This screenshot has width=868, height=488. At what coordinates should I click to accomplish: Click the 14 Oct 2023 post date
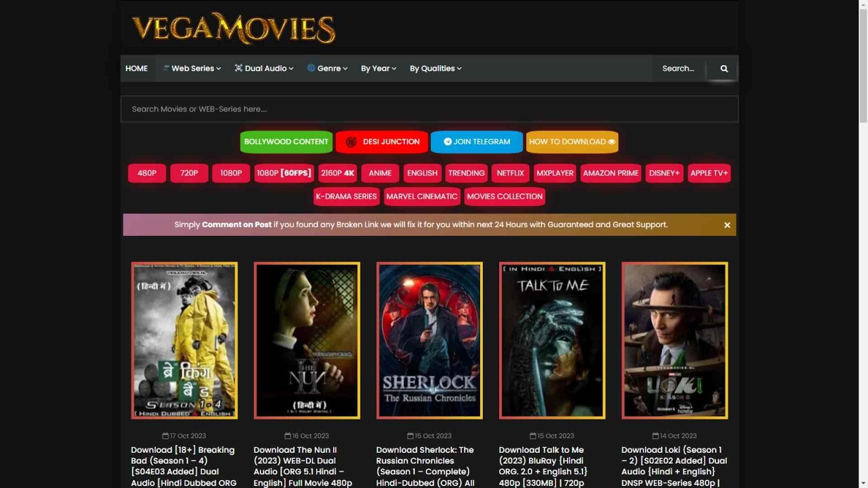(x=674, y=436)
